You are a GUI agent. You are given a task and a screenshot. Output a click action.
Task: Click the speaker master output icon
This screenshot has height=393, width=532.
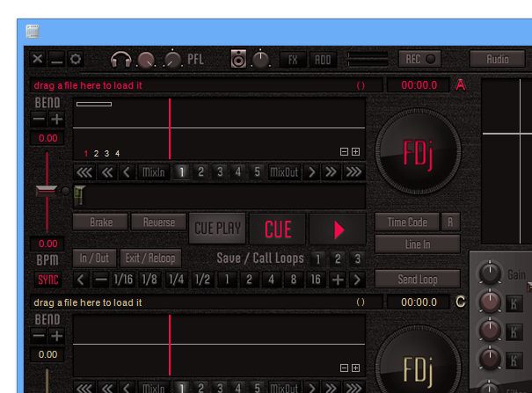pos(238,59)
